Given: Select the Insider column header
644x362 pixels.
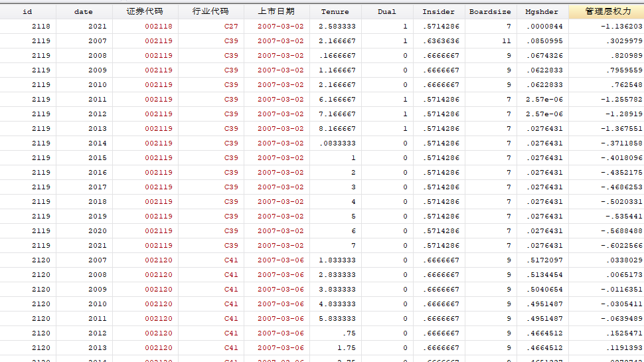Looking at the screenshot, I should (438, 11).
